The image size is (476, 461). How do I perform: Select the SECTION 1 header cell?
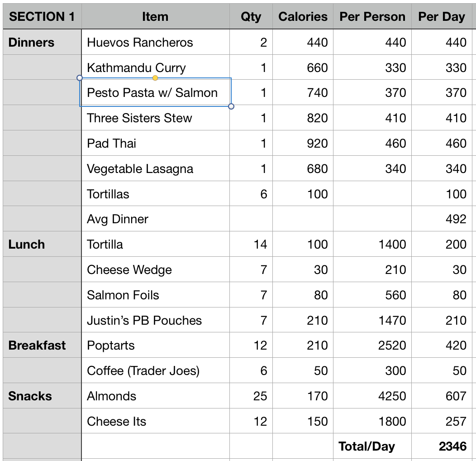pyautogui.click(x=42, y=17)
